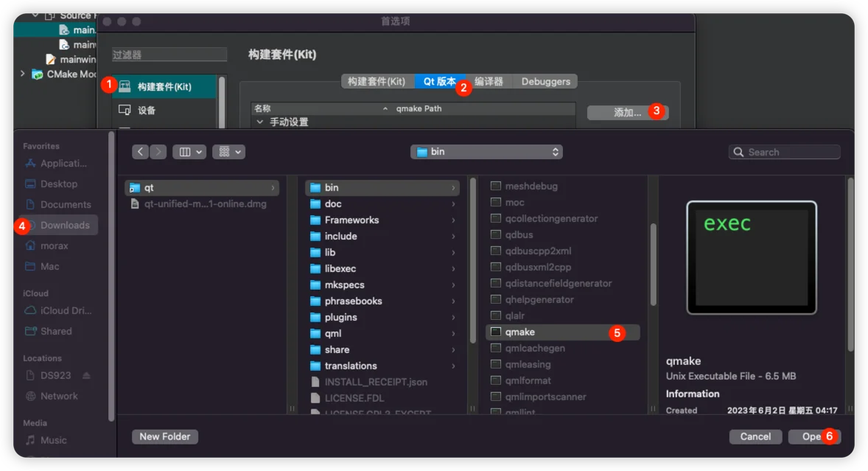Switch to the Qt 版本 tab
868x471 pixels.
click(x=440, y=81)
